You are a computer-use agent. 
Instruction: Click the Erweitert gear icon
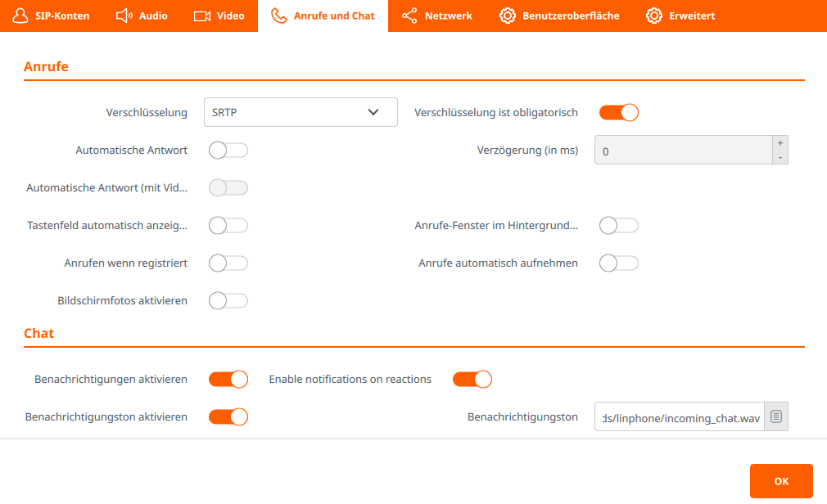tap(654, 16)
